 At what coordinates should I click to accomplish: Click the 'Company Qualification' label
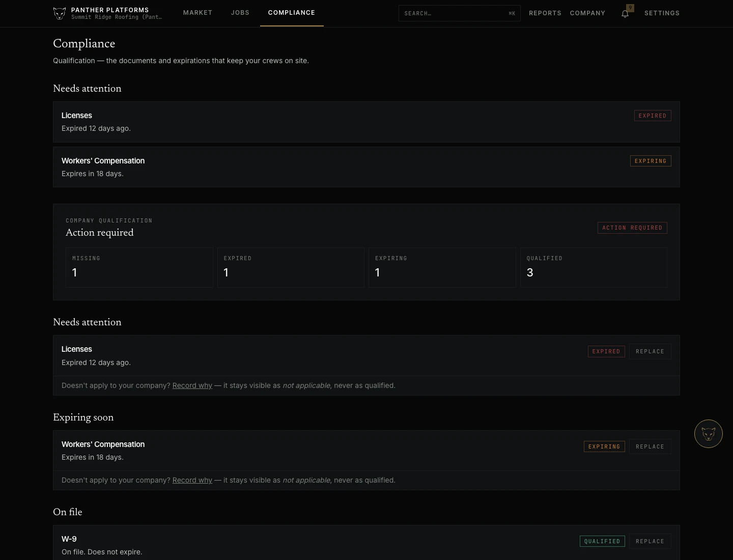(x=109, y=220)
